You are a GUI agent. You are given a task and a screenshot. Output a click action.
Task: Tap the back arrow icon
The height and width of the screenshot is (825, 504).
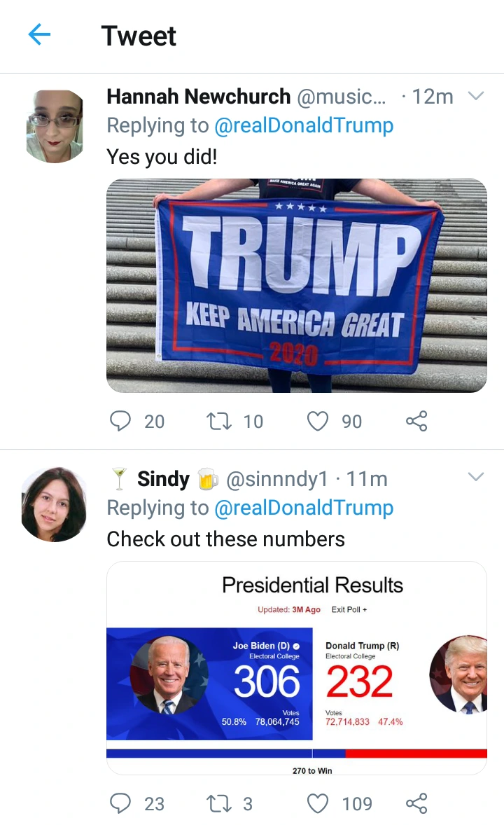point(39,35)
